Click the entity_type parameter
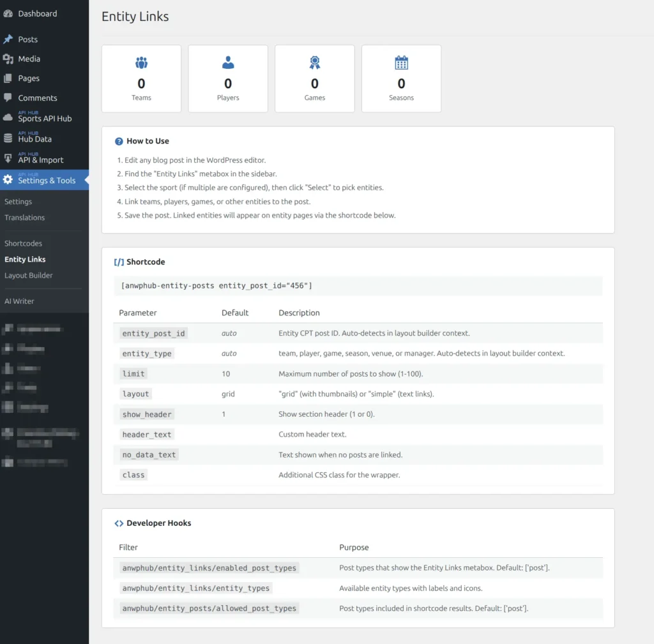Viewport: 654px width, 644px height. tap(147, 354)
